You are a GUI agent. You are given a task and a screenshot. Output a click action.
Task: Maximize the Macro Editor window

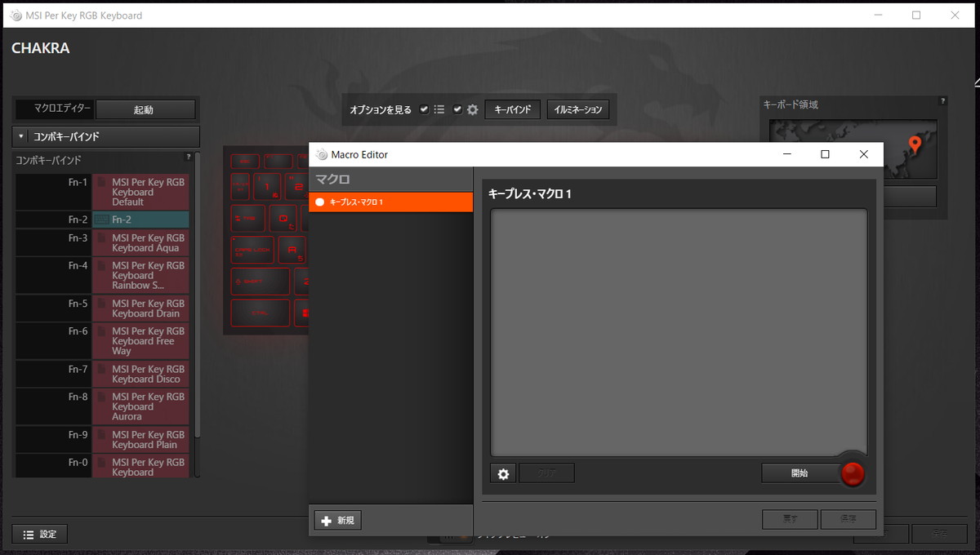coord(825,154)
